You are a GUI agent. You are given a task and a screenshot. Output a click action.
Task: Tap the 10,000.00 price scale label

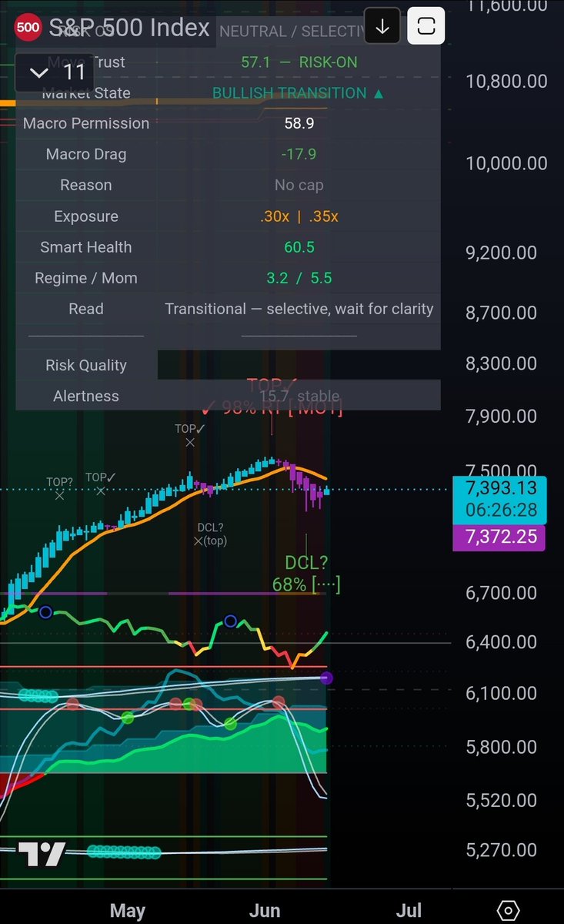click(x=506, y=163)
